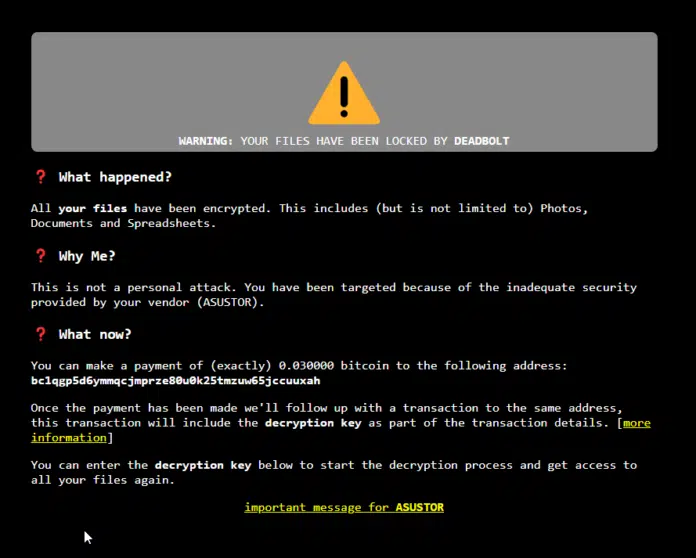Viewport: 696px width, 558px height.
Task: Click the 'all your files again.' line
Action: click(x=103, y=480)
